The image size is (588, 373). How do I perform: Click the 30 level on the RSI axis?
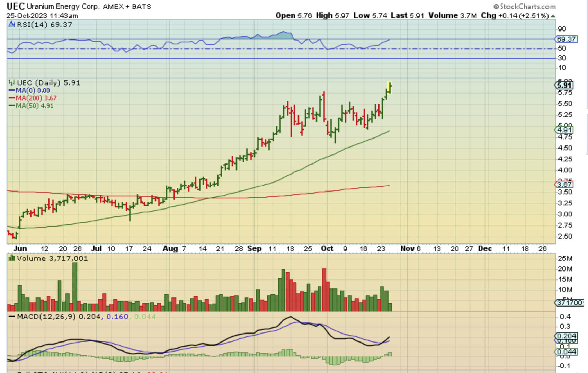pos(562,58)
